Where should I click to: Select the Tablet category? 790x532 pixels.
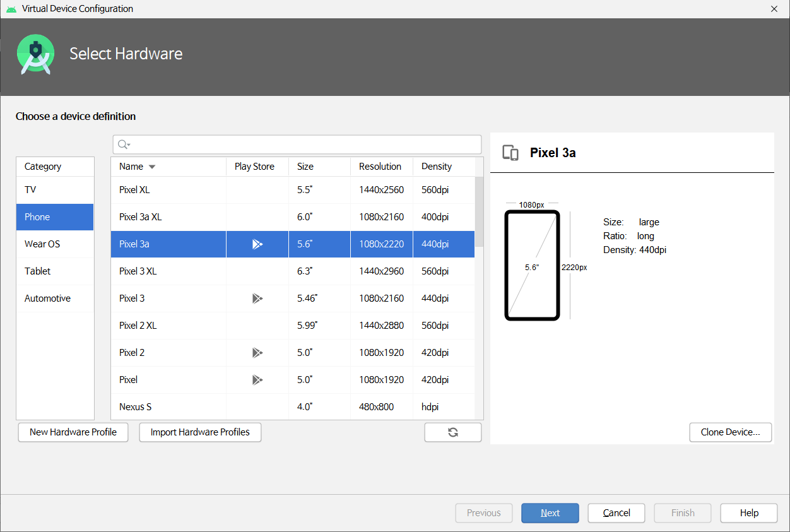pyautogui.click(x=55, y=271)
